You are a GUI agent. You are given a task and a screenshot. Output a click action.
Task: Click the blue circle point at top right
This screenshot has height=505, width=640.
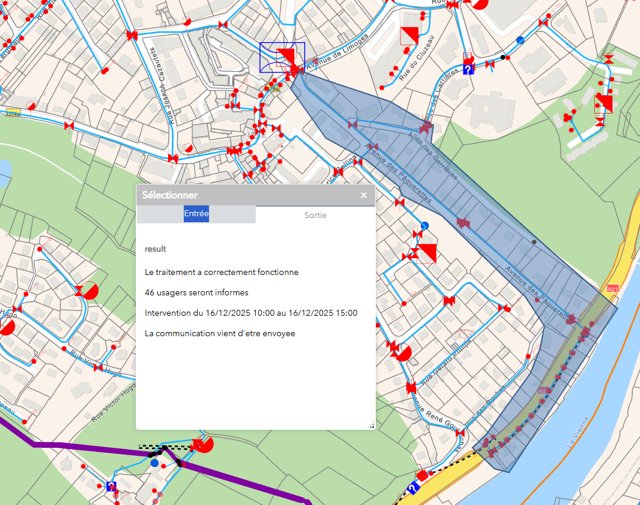click(520, 41)
